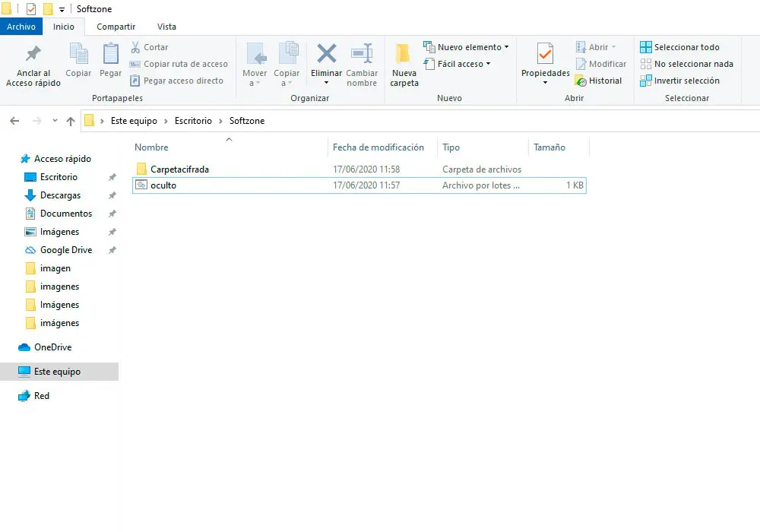
Task: Click the pin icon next to Descargas
Action: point(112,195)
